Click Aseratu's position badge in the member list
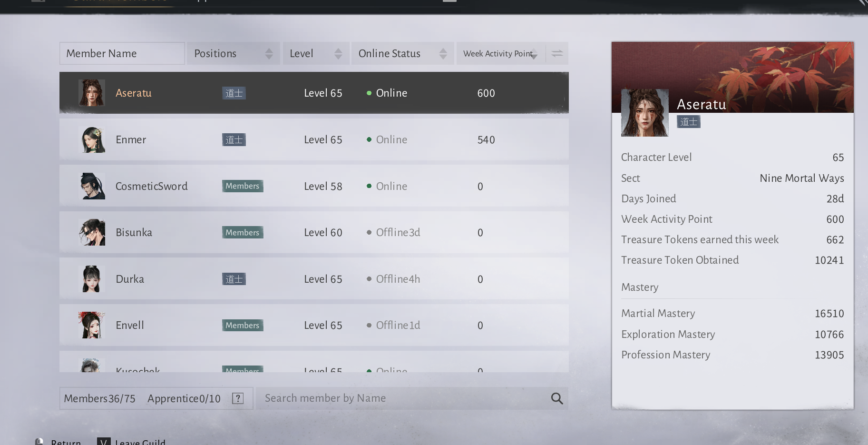 tap(234, 93)
